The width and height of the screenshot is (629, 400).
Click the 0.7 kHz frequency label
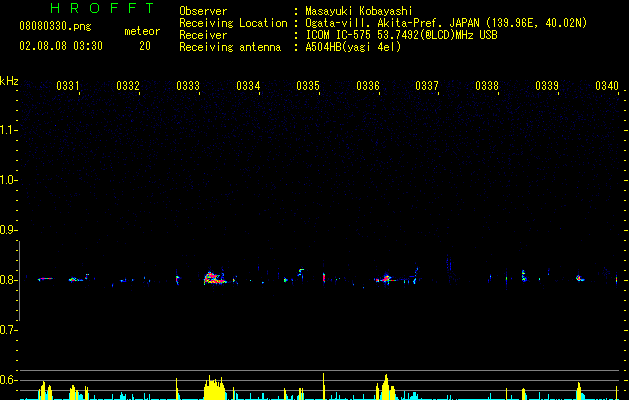point(8,330)
